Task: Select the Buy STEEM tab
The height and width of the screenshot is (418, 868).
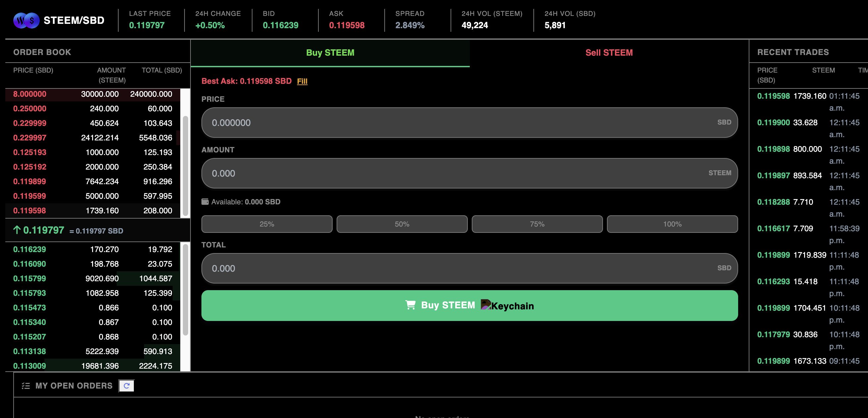Action: (x=330, y=53)
